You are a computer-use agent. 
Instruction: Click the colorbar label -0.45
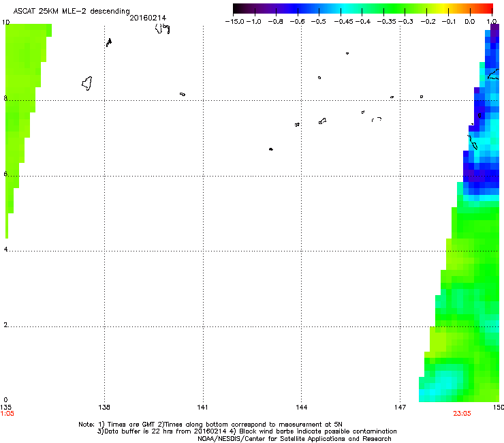click(x=344, y=22)
